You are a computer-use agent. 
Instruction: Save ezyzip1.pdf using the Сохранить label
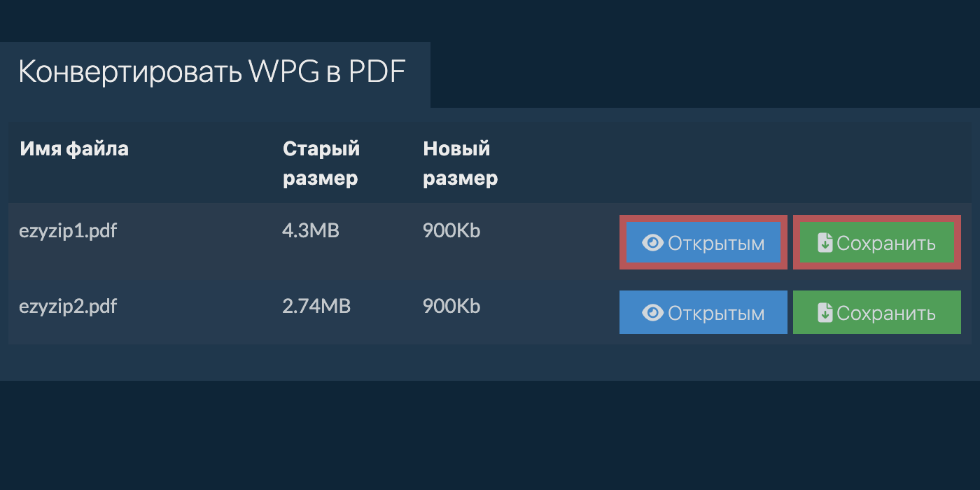coord(886,243)
